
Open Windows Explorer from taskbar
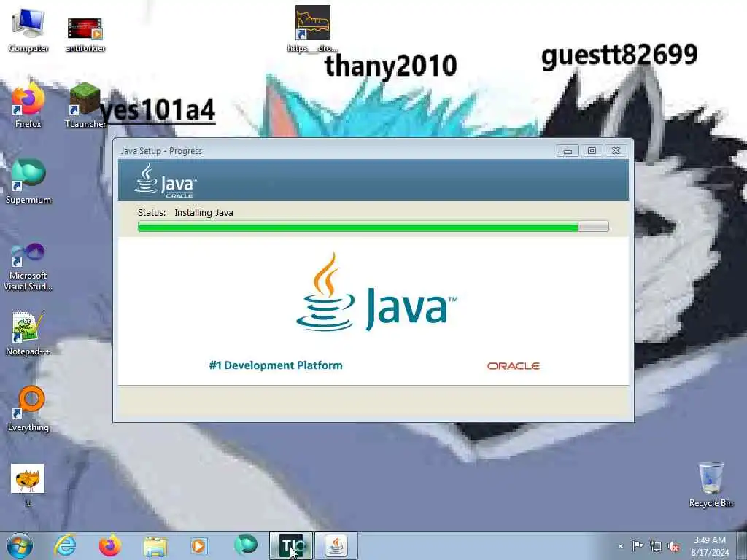pyautogui.click(x=155, y=546)
